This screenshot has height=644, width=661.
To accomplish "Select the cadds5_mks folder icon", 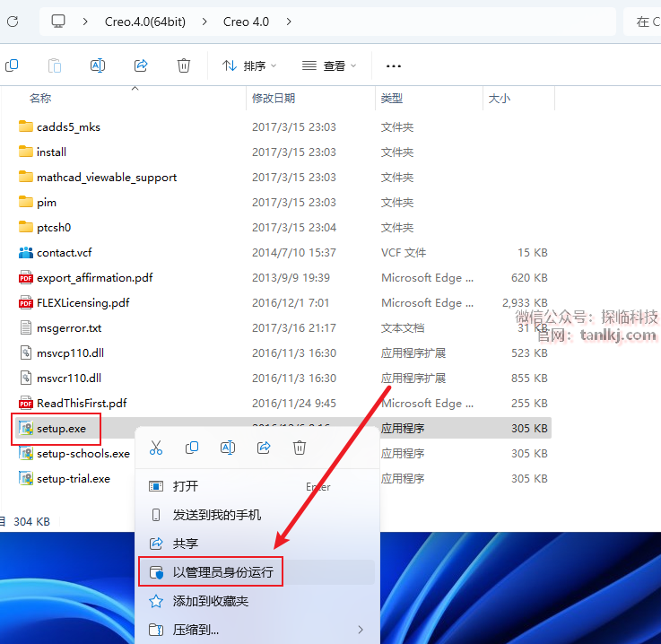I will [x=26, y=126].
